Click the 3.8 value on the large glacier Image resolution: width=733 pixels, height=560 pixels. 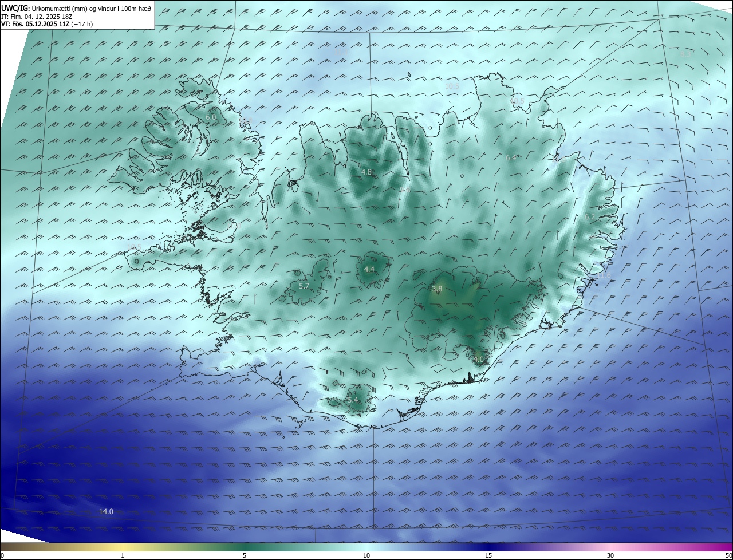coord(437,289)
